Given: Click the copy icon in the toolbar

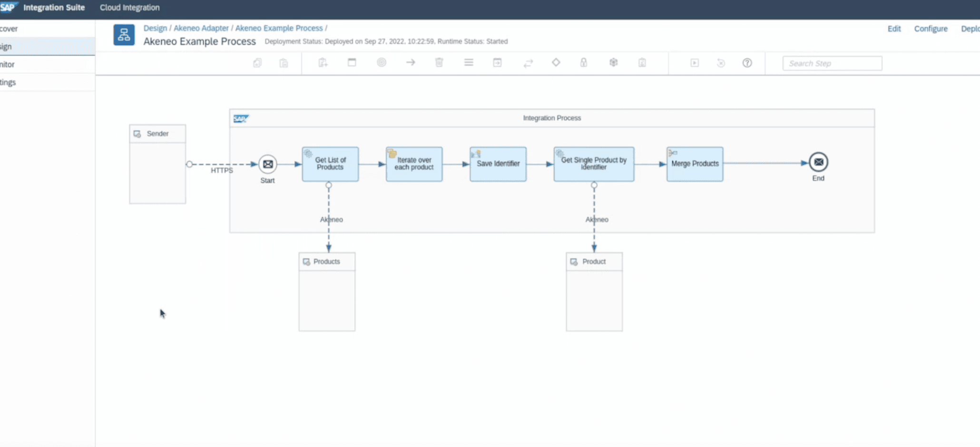Looking at the screenshot, I should click(x=257, y=63).
